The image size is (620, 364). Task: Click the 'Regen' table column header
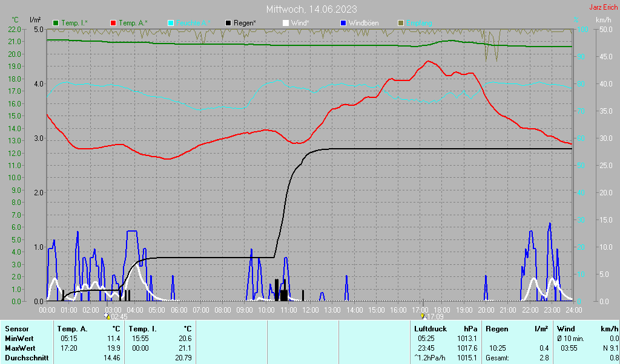pyautogui.click(x=496, y=329)
